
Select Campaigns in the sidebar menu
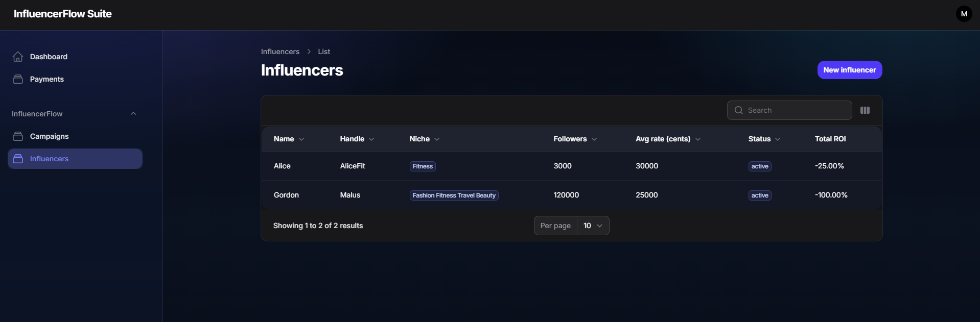pyautogui.click(x=49, y=136)
